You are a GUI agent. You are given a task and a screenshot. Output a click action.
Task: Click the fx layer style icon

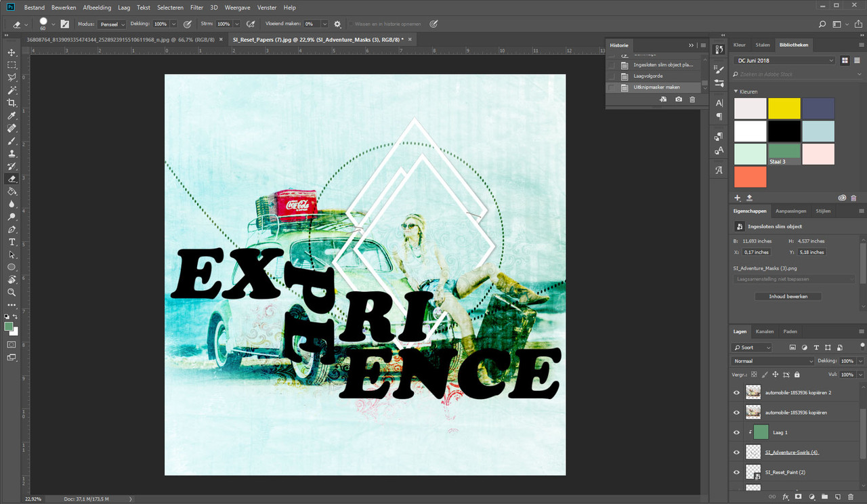(x=786, y=497)
